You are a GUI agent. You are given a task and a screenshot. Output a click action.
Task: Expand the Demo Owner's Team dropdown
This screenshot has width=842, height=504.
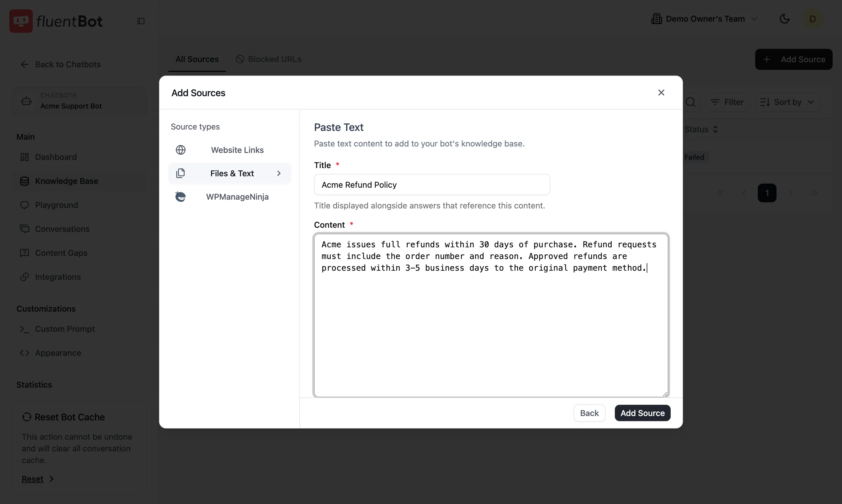click(704, 19)
